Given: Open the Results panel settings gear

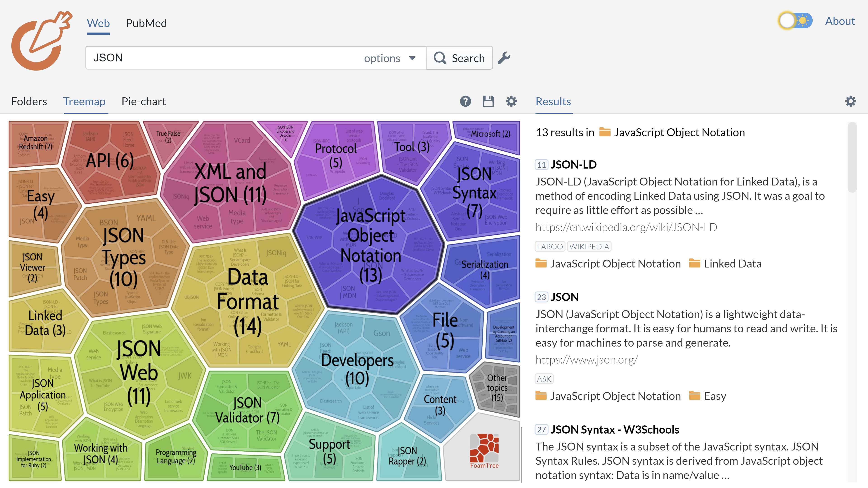Looking at the screenshot, I should [850, 101].
